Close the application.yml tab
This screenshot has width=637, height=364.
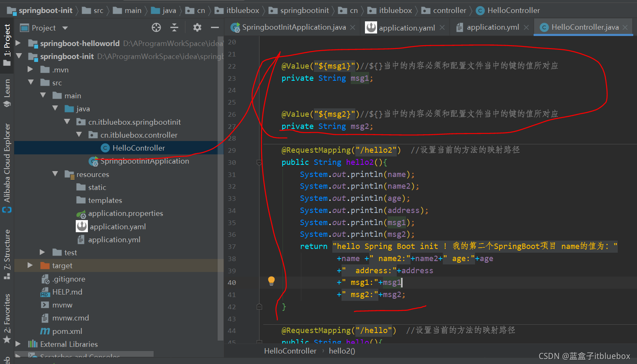pos(526,28)
